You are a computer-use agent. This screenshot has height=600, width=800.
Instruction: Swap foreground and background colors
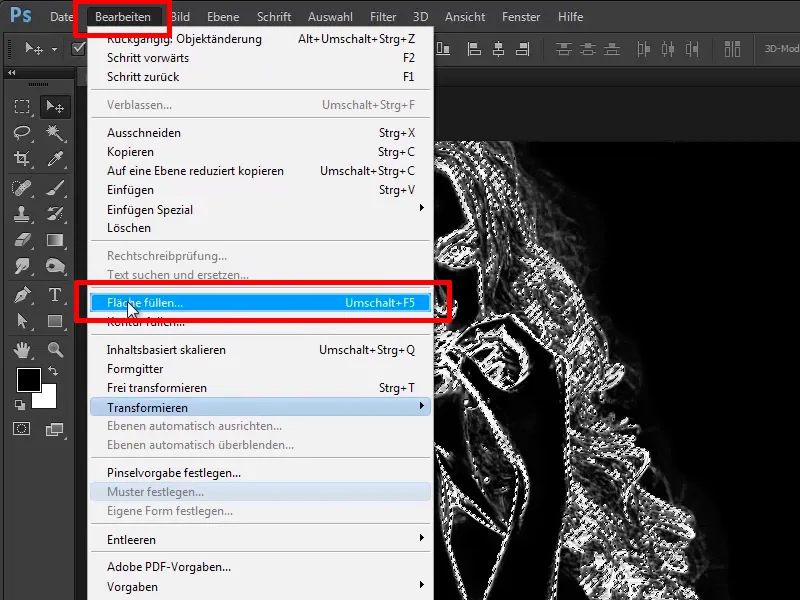point(53,370)
